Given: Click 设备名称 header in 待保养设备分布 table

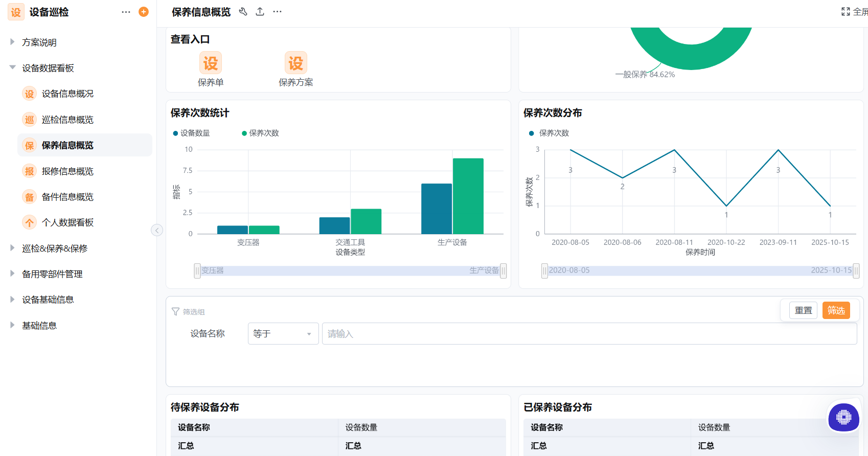Looking at the screenshot, I should [x=194, y=427].
